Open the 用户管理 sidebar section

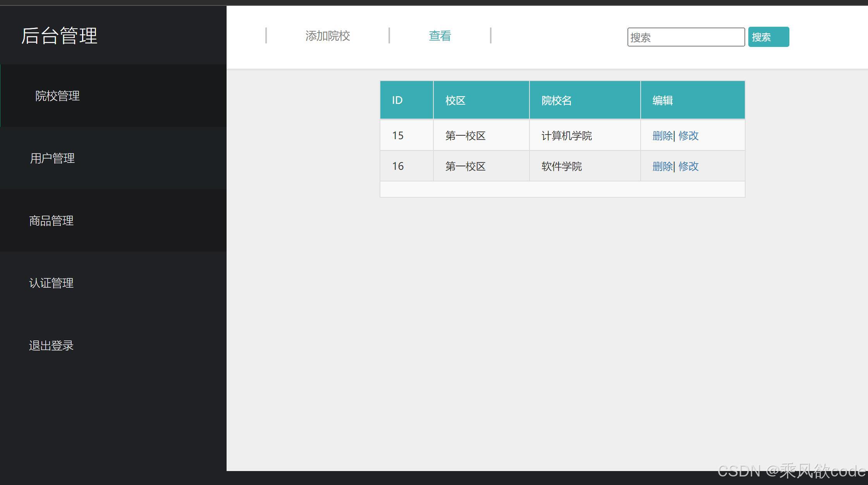point(52,158)
